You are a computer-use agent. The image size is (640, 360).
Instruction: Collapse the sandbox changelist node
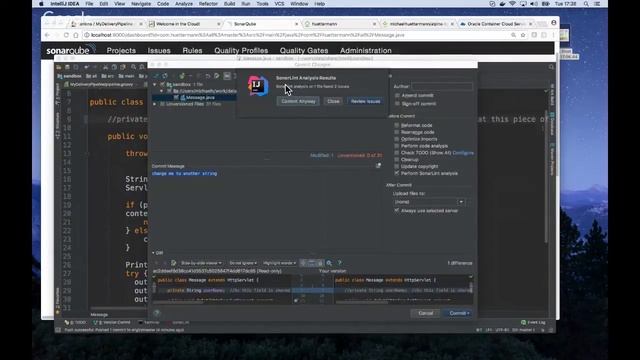coord(155,84)
